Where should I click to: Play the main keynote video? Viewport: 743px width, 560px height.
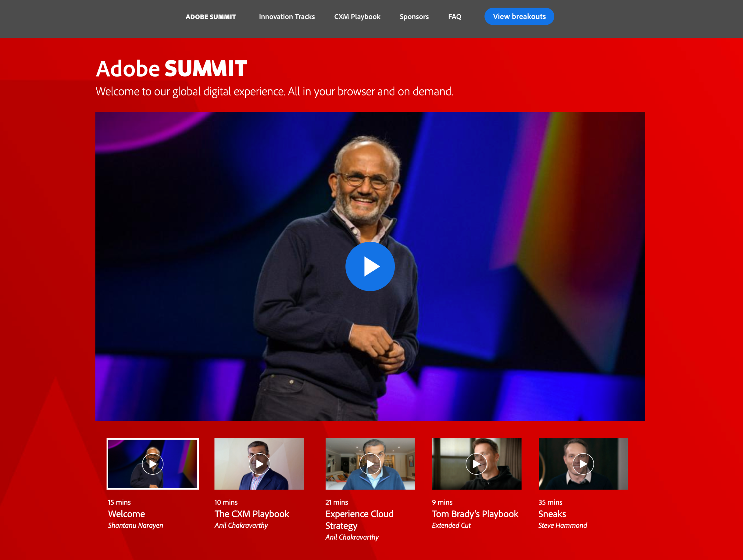click(x=370, y=266)
